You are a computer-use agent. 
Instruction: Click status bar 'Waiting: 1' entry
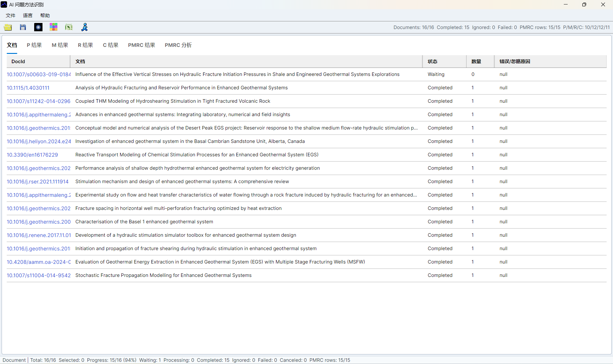click(x=150, y=360)
